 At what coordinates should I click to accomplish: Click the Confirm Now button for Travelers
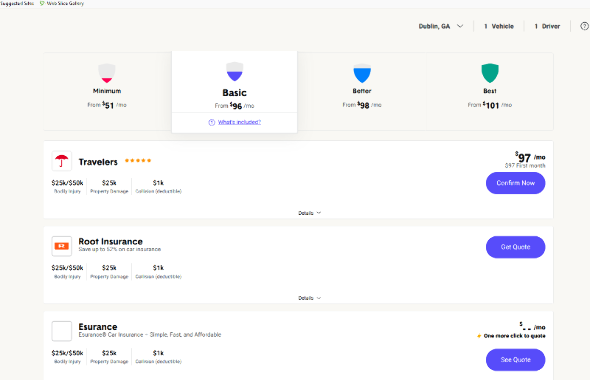[x=515, y=183]
